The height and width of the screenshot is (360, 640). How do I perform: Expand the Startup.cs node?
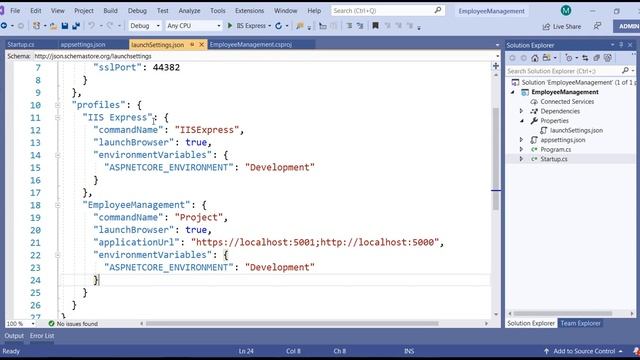[521, 159]
